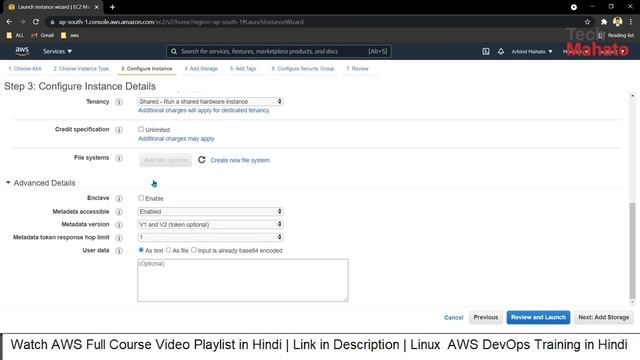Image resolution: width=640 pixels, height=360 pixels.
Task: Focus the AWS services search box
Action: [279, 51]
